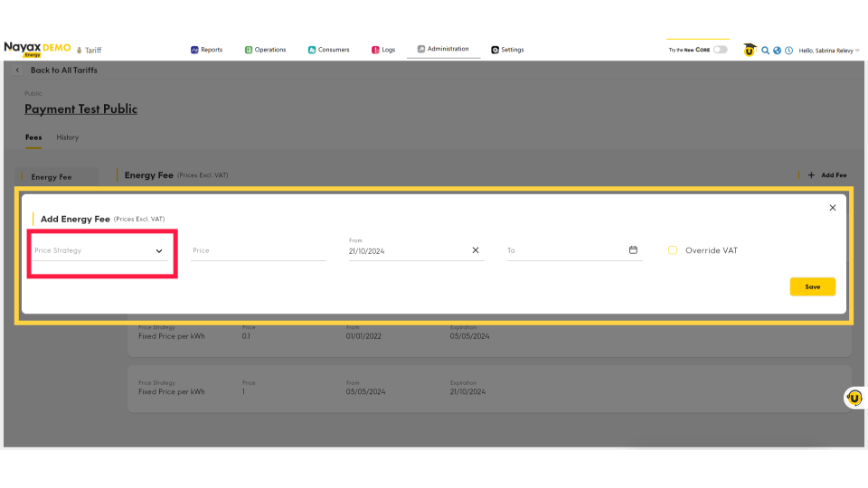The height and width of the screenshot is (488, 868).
Task: Toggle the Try the New Core switch
Action: (720, 50)
